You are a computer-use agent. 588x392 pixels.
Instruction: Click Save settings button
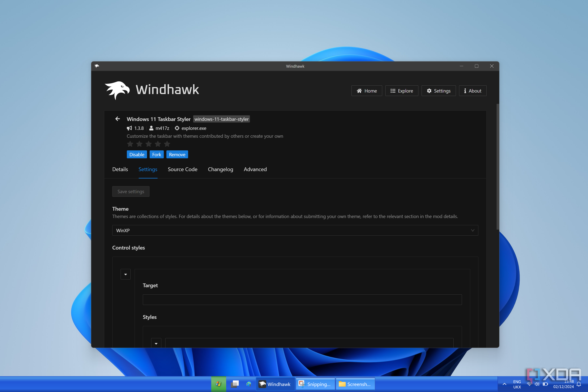click(x=131, y=191)
